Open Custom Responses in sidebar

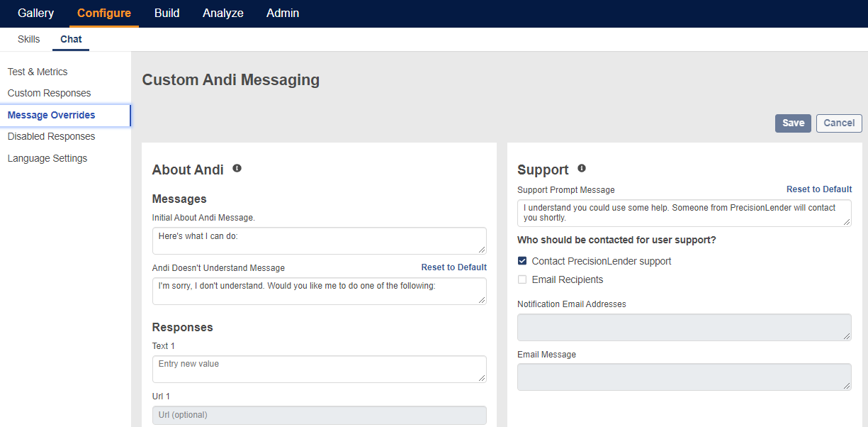click(50, 93)
